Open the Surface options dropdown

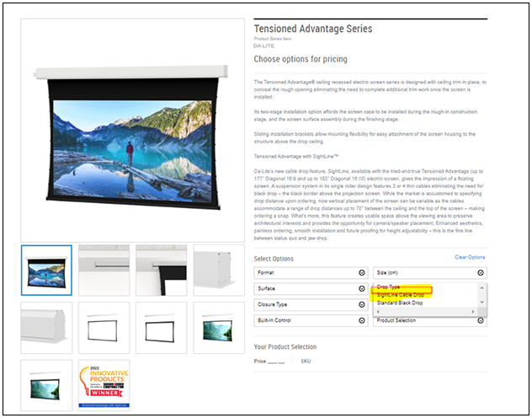pos(311,288)
